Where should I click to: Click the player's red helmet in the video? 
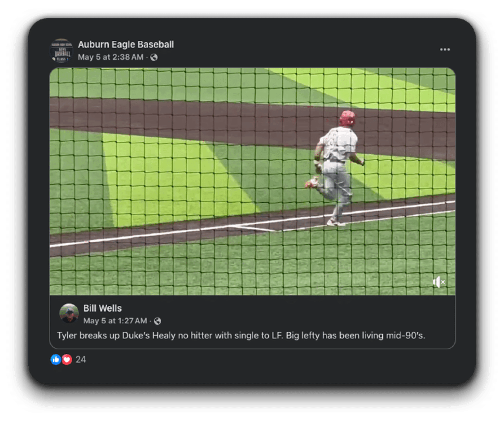tap(347, 118)
